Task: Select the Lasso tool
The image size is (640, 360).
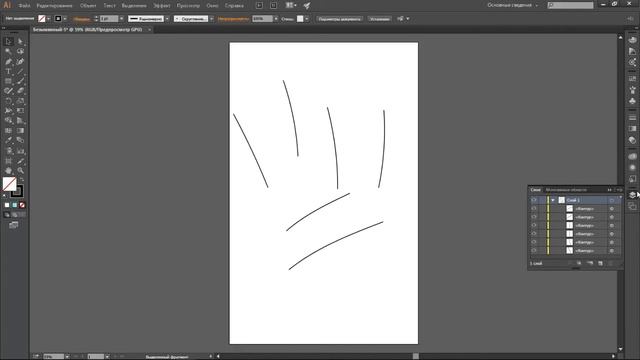Action: pos(20,51)
